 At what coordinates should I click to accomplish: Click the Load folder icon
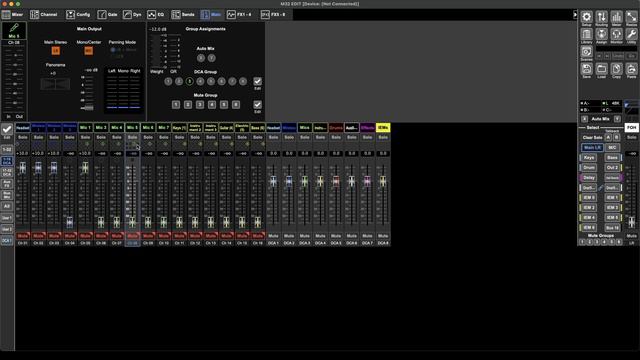pyautogui.click(x=602, y=69)
